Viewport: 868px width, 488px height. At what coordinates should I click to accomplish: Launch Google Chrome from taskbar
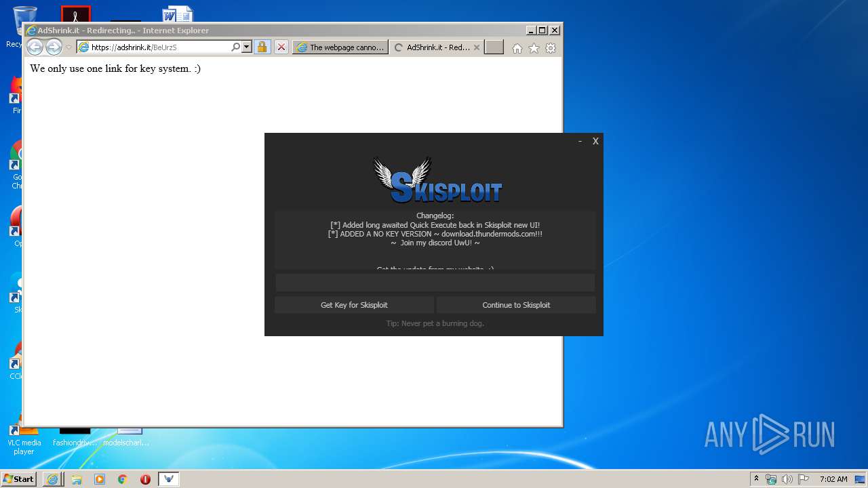(123, 479)
